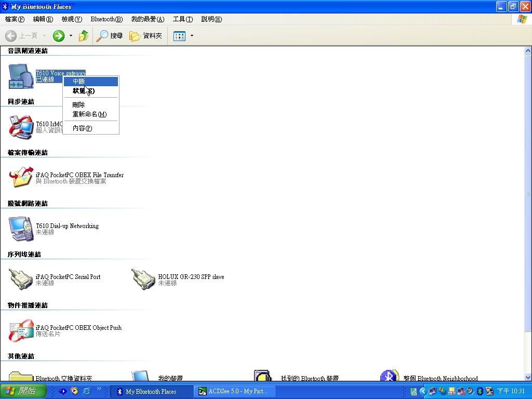Open the 我的最愛(A) menu

pyautogui.click(x=148, y=19)
